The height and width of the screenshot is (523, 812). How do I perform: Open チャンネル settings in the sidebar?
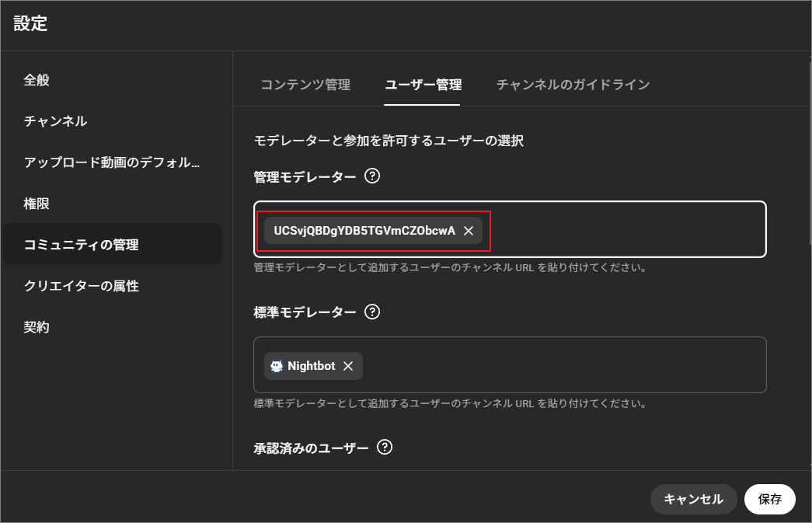point(54,121)
